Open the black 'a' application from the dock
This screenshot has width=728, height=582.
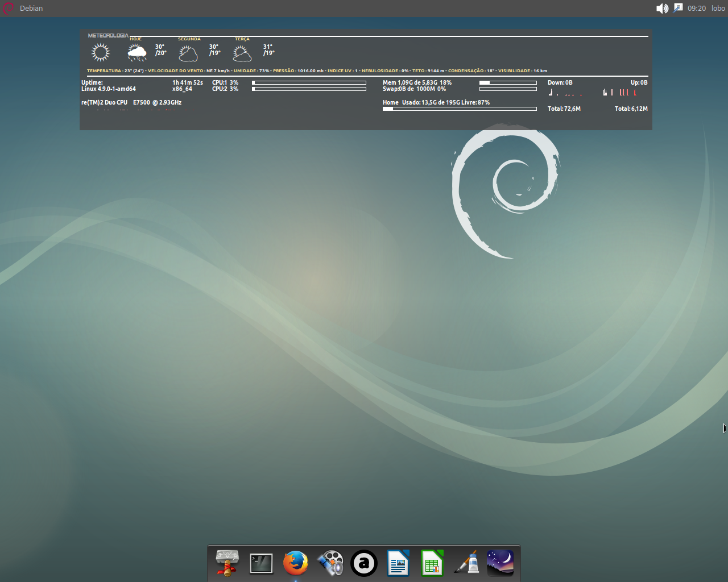(x=363, y=563)
